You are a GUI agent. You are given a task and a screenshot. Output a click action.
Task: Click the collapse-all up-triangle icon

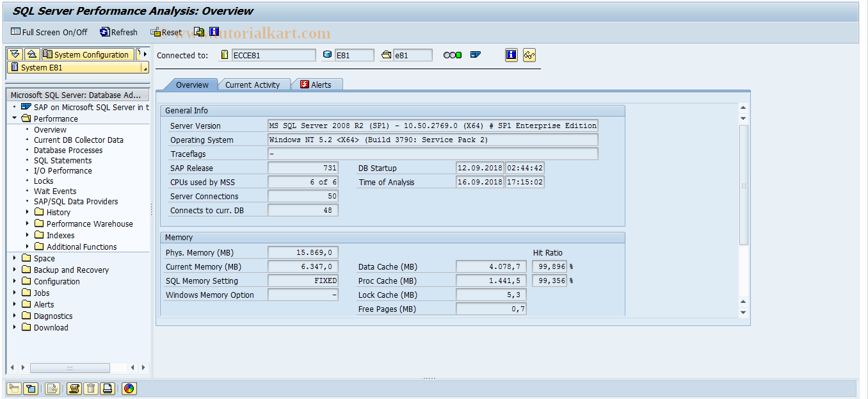(x=32, y=54)
